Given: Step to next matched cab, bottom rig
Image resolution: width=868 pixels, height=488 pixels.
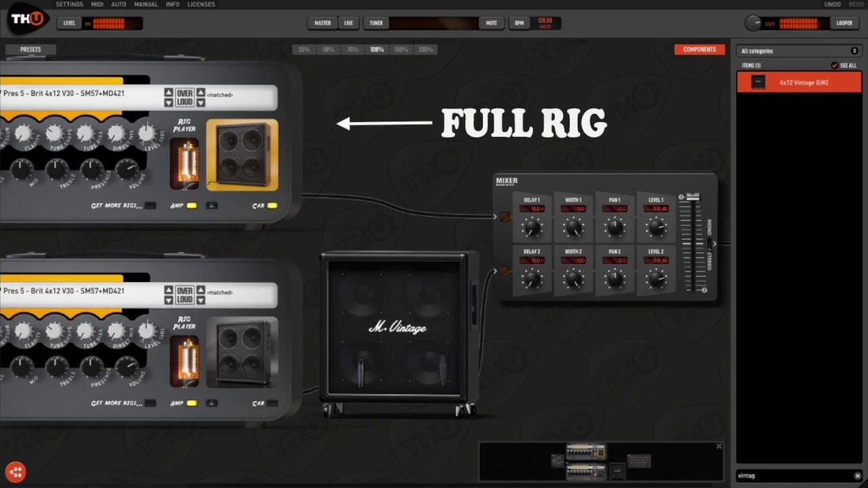Looking at the screenshot, I should (201, 300).
